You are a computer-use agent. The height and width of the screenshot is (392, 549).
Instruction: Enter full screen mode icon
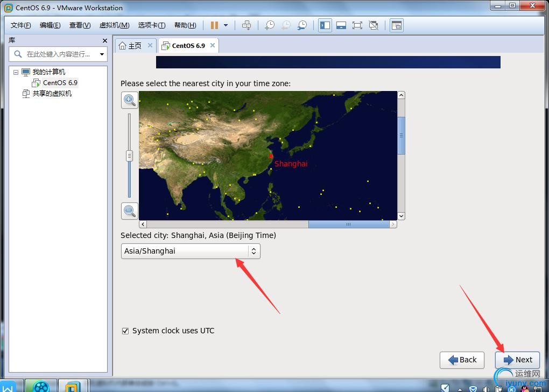[x=357, y=25]
